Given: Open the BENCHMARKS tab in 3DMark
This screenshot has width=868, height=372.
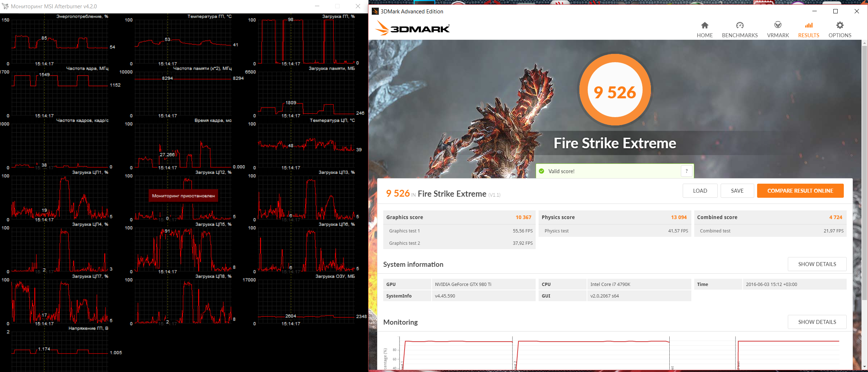Looking at the screenshot, I should (x=740, y=30).
